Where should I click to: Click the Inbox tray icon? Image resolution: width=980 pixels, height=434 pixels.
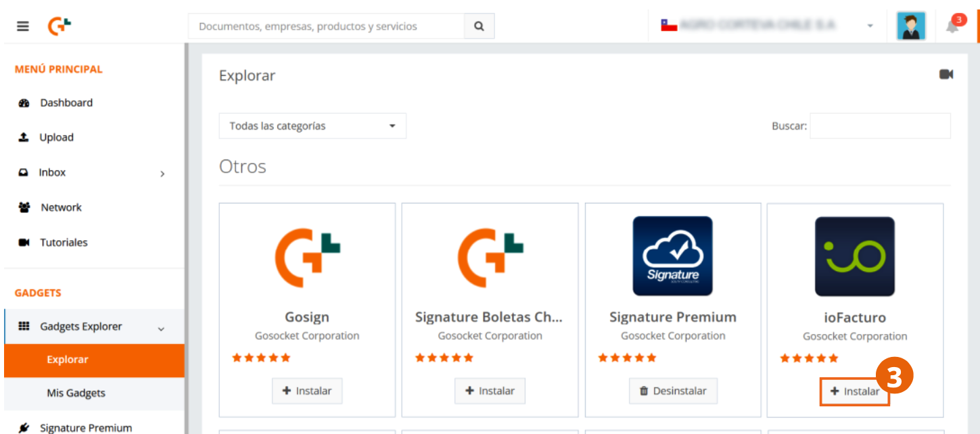coord(24,172)
